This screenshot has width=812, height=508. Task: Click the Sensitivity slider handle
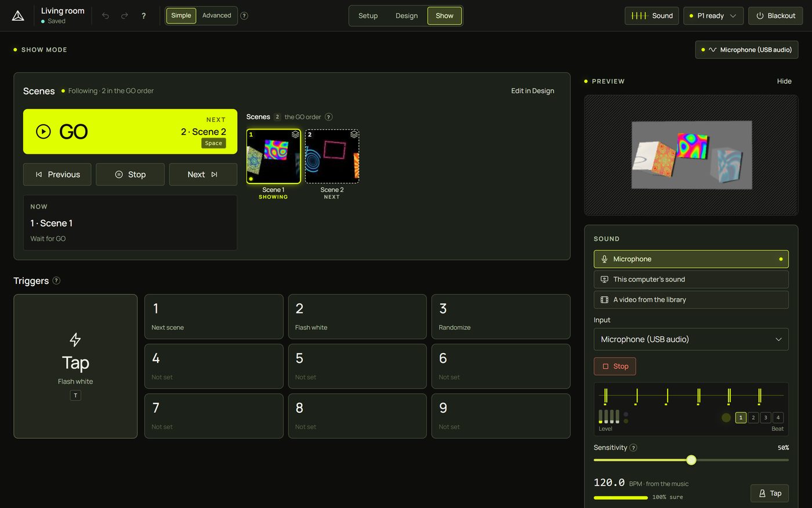point(691,460)
